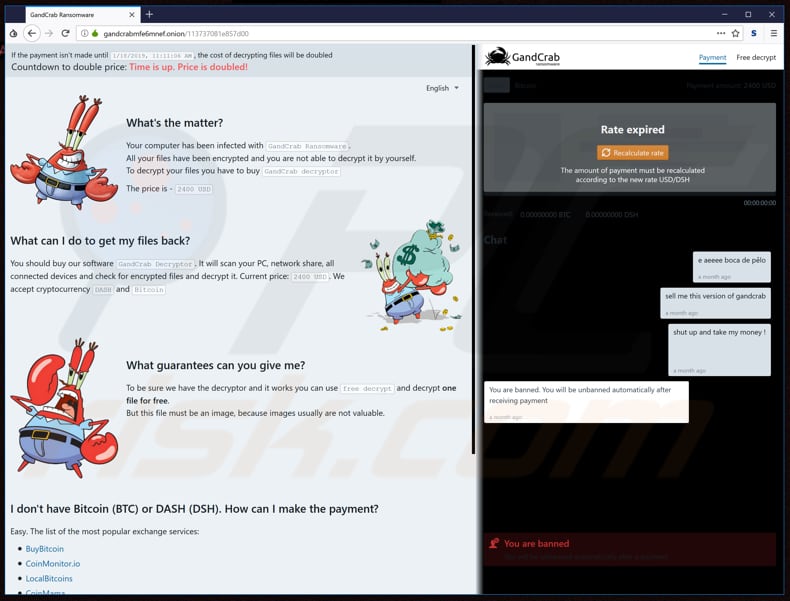The width and height of the screenshot is (790, 601).
Task: Open the BuyBitcoin exchange link
Action: (x=44, y=549)
